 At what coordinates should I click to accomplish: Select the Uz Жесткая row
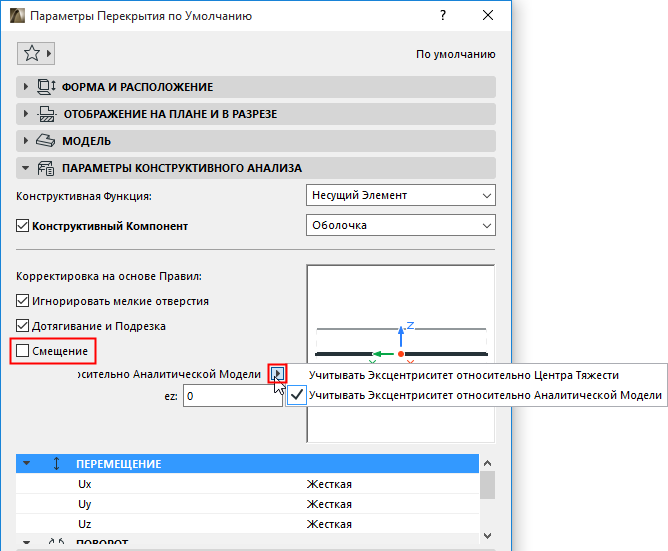247,524
